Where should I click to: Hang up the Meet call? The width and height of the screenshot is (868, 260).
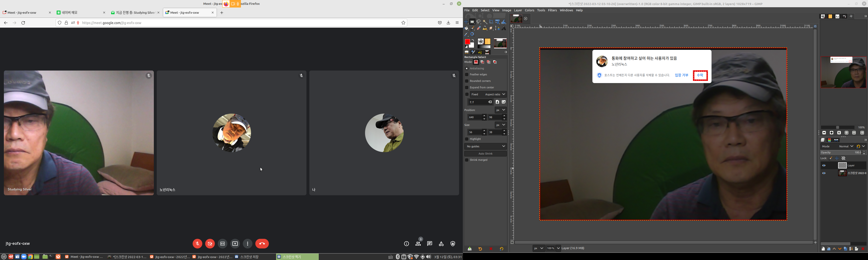pyautogui.click(x=262, y=244)
